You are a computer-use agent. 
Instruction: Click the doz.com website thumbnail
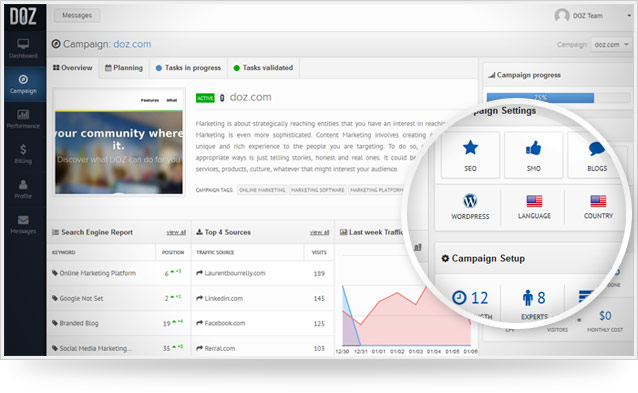pos(119,142)
